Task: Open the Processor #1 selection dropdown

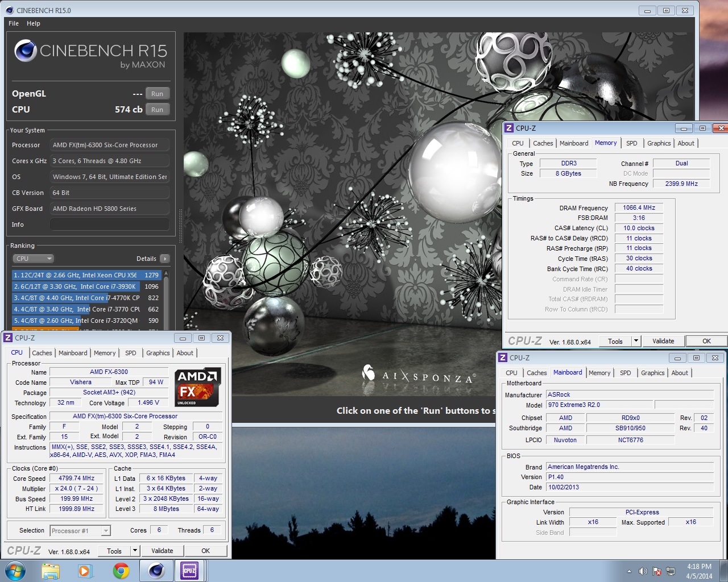Action: (80, 531)
